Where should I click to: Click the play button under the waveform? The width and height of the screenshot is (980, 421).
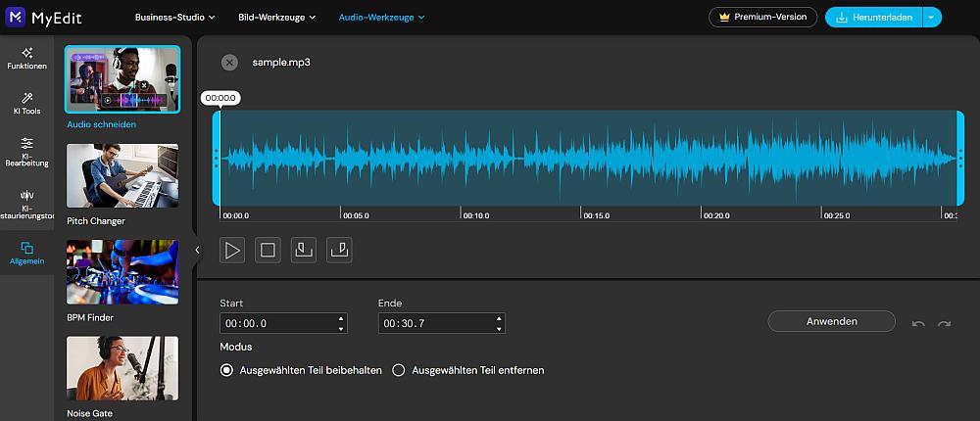pyautogui.click(x=232, y=250)
